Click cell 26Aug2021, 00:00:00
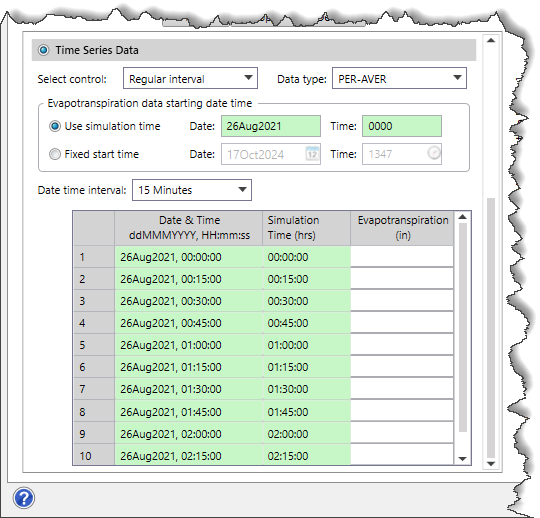 pyautogui.click(x=189, y=257)
